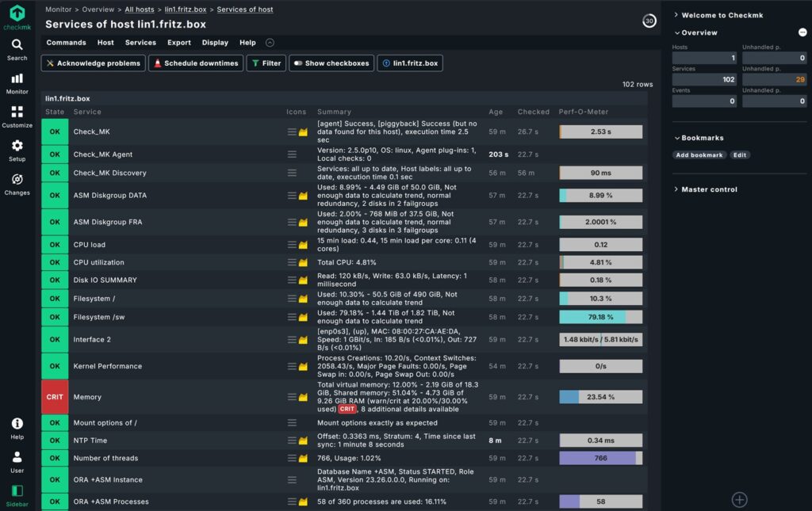Sort table by Service column header
Screen dimensions: 812x511
tap(87, 112)
